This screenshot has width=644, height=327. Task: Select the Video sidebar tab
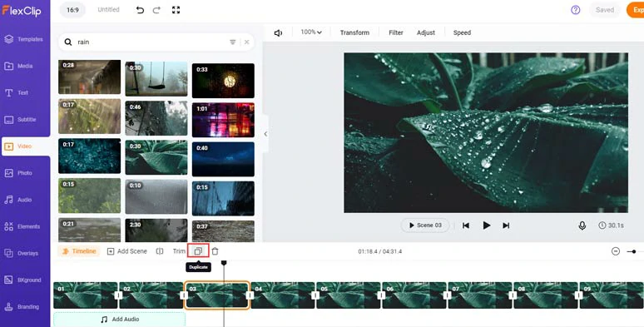[x=25, y=146]
